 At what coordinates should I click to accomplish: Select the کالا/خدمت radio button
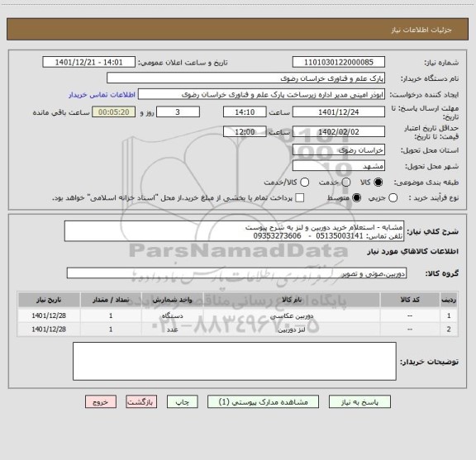tap(304, 183)
